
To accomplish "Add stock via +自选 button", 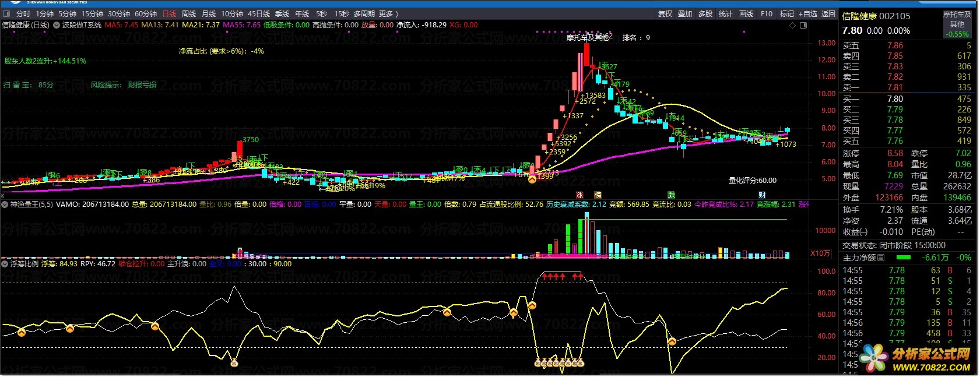I will [808, 14].
